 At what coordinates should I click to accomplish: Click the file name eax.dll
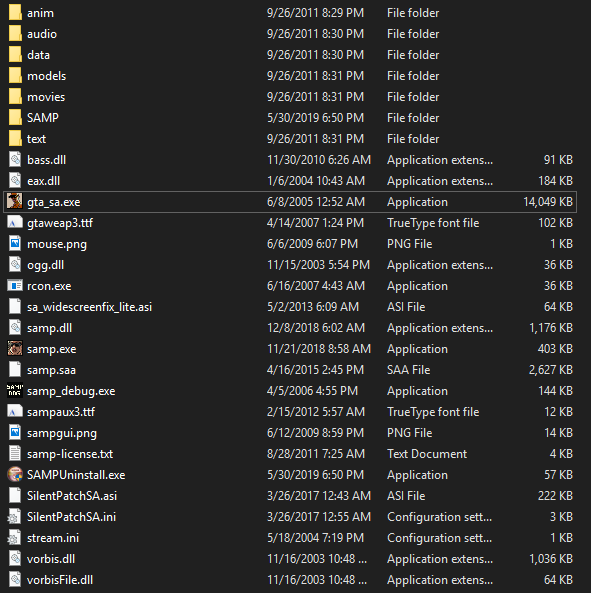coord(43,181)
